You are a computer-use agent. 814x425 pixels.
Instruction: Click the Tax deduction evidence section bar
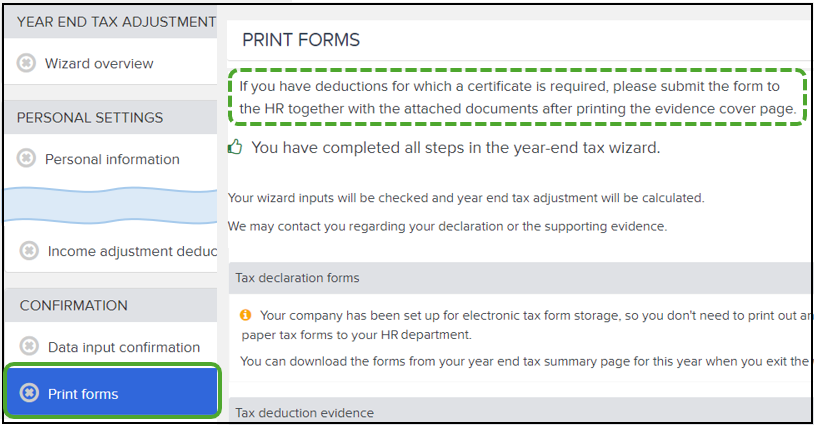(519, 411)
